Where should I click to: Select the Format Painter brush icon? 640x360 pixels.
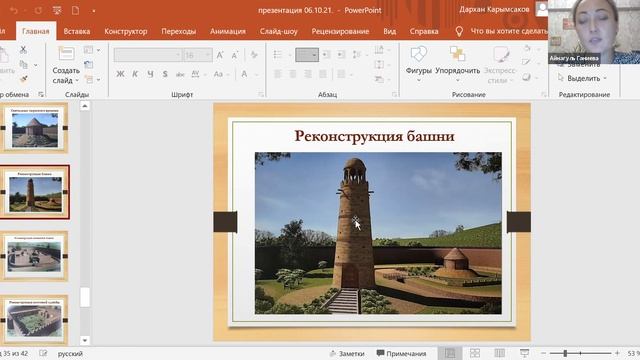click(x=24, y=79)
